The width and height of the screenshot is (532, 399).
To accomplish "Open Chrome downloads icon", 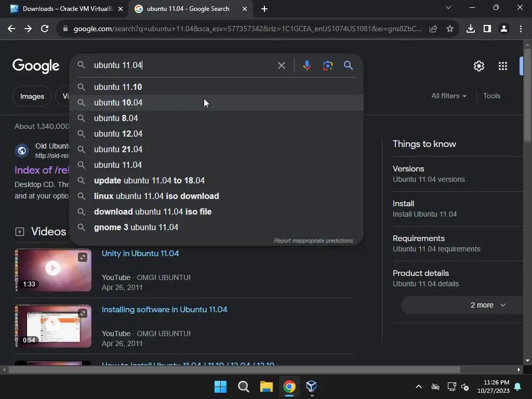I will pyautogui.click(x=471, y=29).
